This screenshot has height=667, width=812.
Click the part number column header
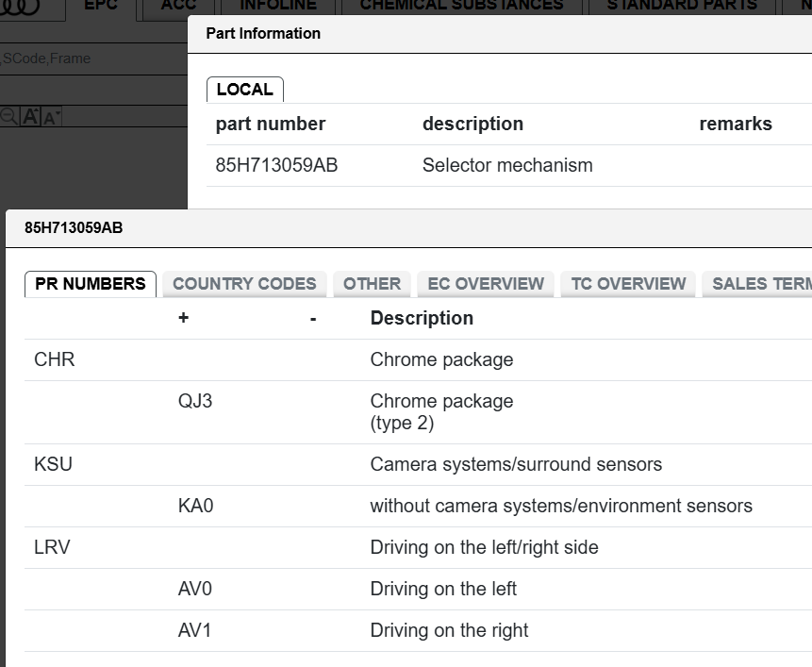[271, 124]
